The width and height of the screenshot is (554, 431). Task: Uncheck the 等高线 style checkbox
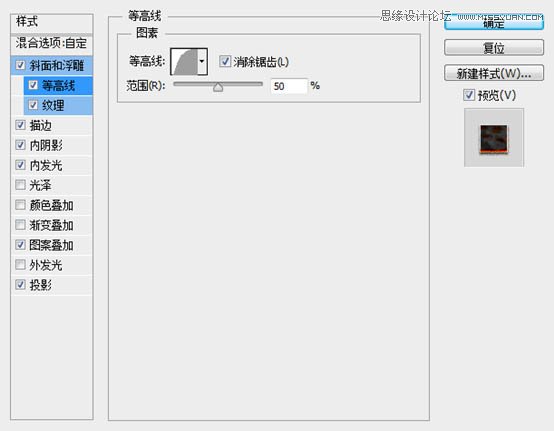coord(33,85)
